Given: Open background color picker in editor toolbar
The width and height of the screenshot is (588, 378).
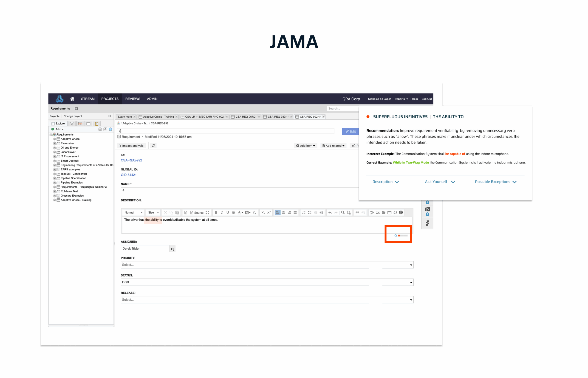Looking at the screenshot, I should tap(248, 213).
